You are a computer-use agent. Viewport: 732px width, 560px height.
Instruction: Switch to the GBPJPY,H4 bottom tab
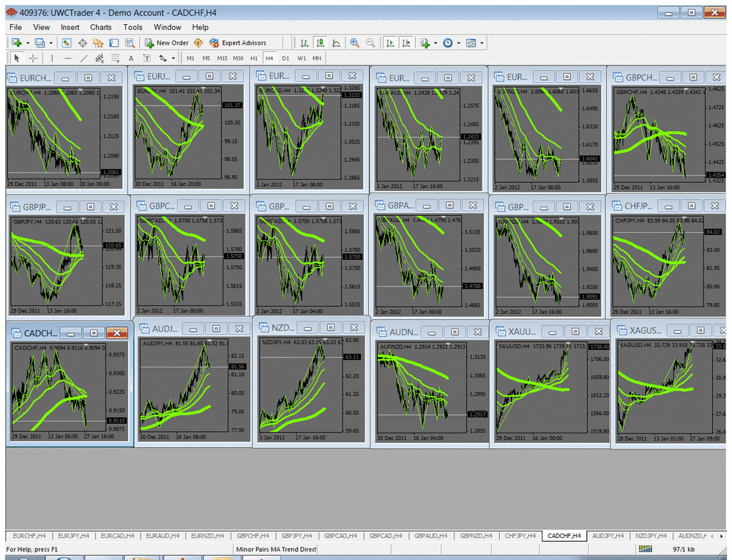(296, 536)
